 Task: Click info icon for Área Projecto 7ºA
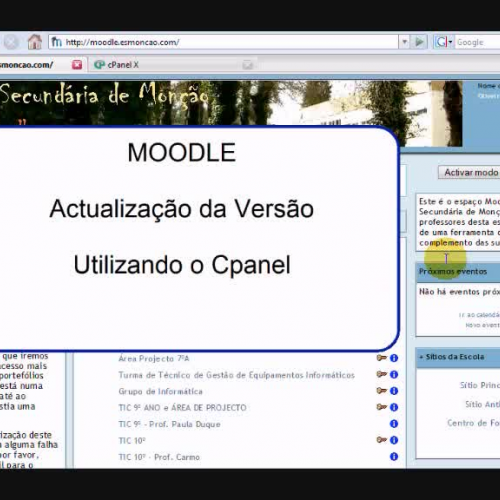click(394, 358)
